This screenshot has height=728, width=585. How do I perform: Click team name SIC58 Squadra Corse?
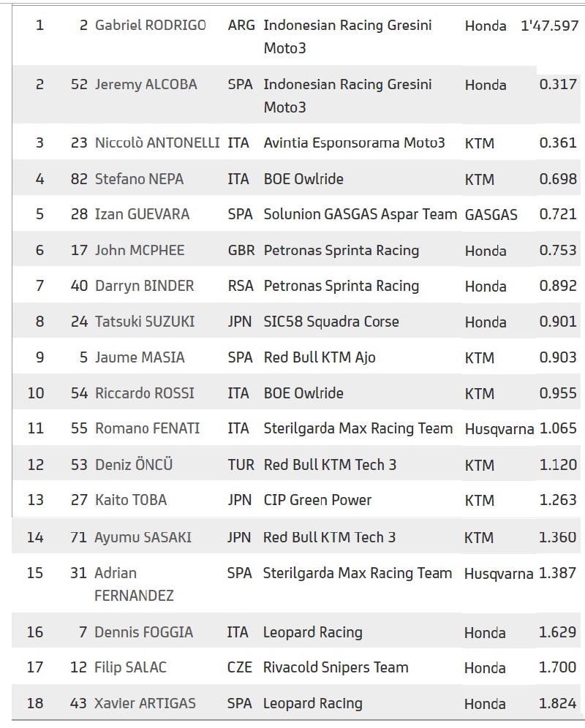click(331, 322)
